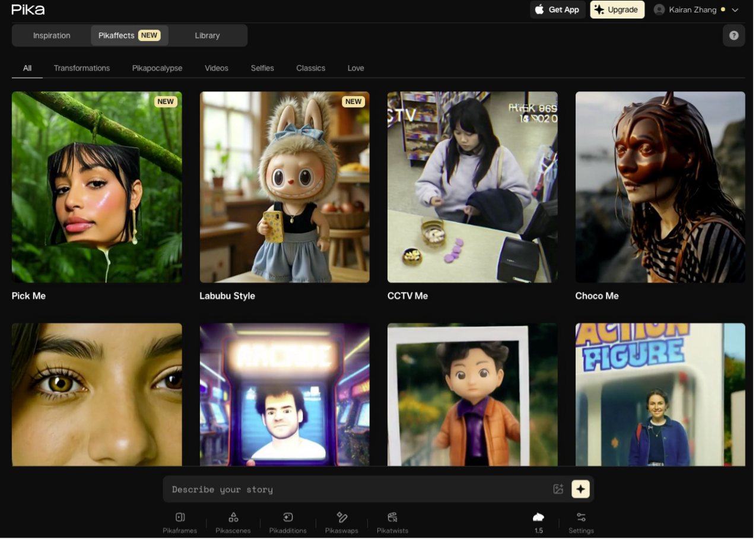Click the Upgrade button
Viewport: 756px width, 540px height.
[x=617, y=9]
